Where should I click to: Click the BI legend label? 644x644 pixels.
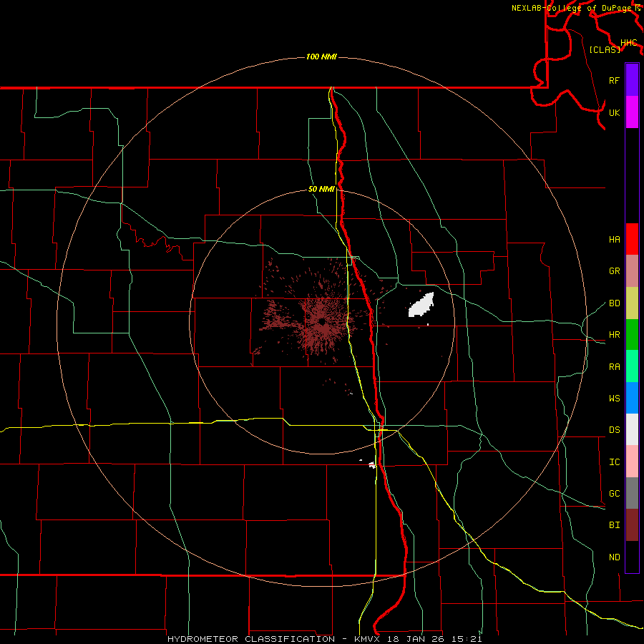(x=614, y=525)
